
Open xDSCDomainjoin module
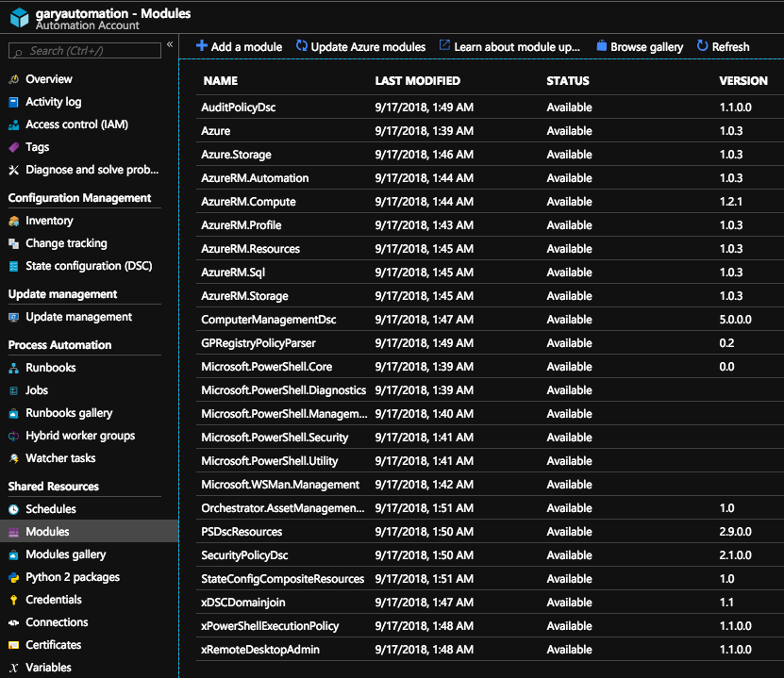pyautogui.click(x=490, y=602)
